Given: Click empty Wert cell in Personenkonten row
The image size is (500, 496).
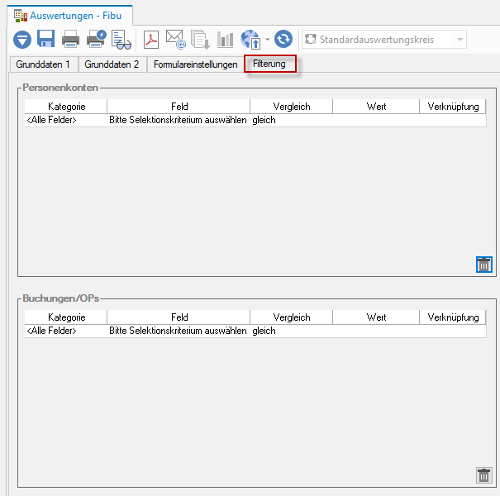Looking at the screenshot, I should (376, 120).
